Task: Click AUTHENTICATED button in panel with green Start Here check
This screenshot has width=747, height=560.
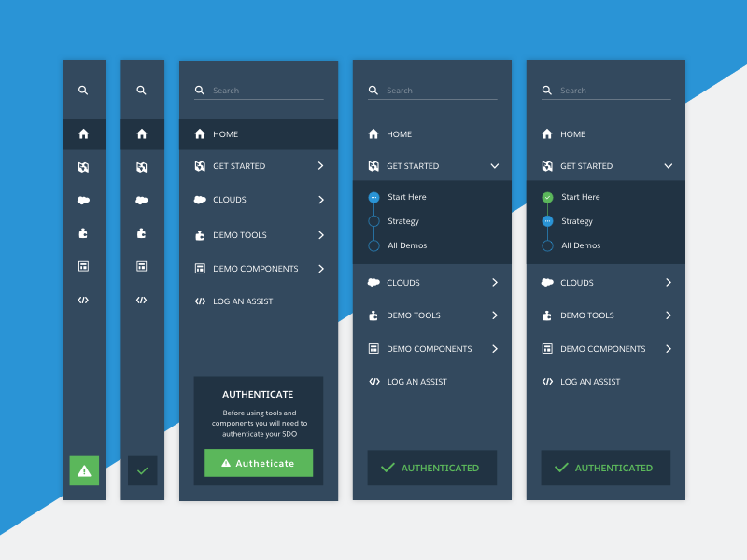Action: pyautogui.click(x=606, y=468)
